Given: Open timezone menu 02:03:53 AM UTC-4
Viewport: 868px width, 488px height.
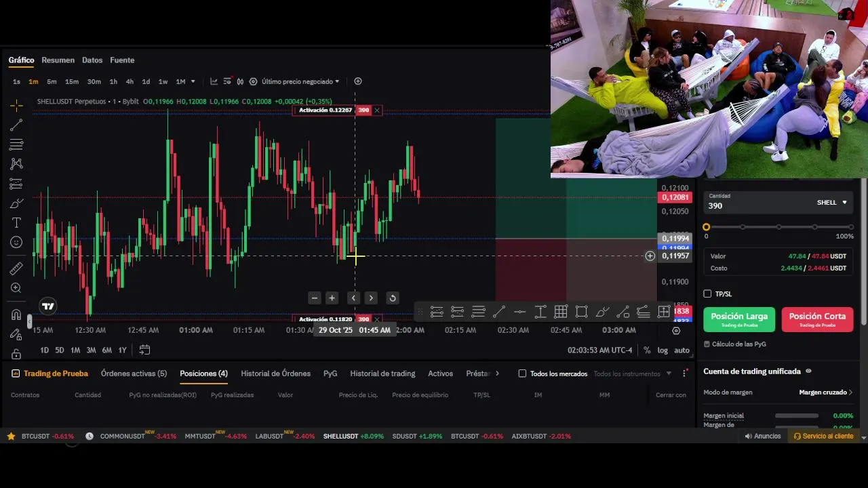Looking at the screenshot, I should click(599, 350).
